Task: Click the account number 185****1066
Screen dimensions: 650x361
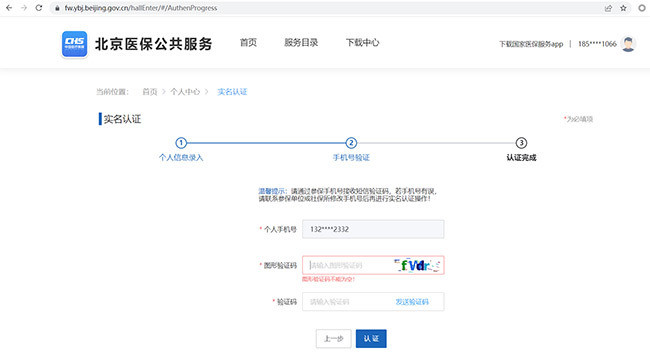Action: 597,44
